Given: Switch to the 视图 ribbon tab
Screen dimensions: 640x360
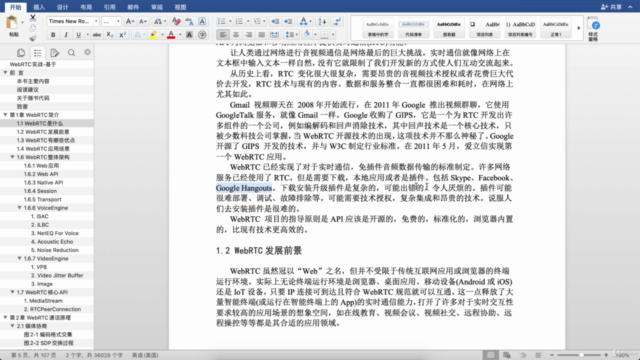Looking at the screenshot, I should (x=180, y=7).
